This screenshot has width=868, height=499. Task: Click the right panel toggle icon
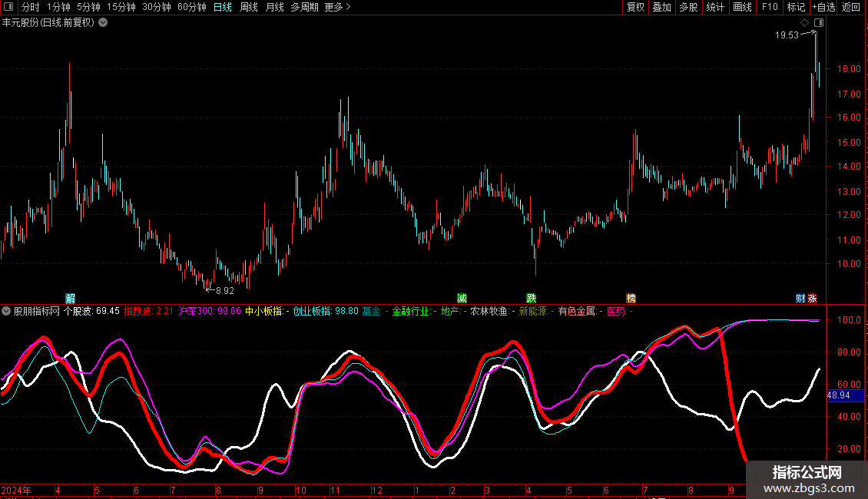pos(819,23)
